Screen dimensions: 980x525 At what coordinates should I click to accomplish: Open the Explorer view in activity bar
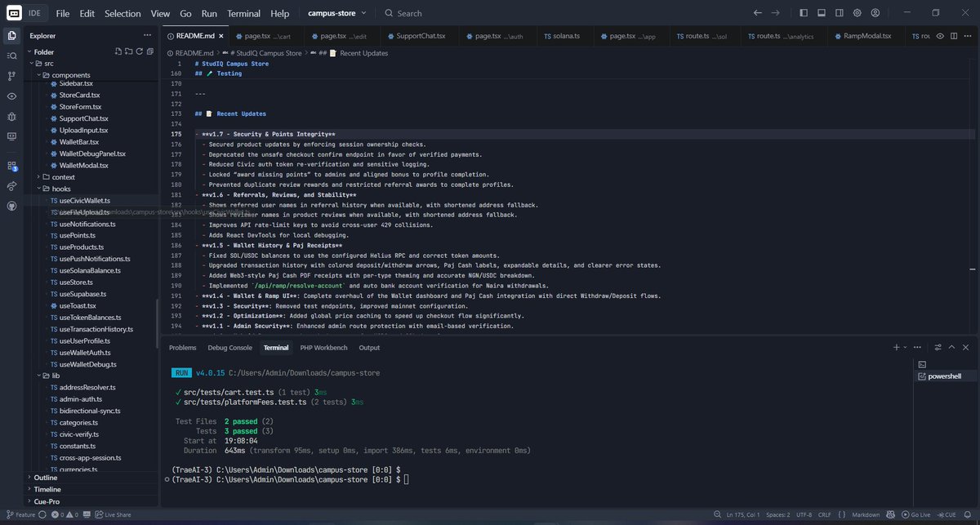11,35
